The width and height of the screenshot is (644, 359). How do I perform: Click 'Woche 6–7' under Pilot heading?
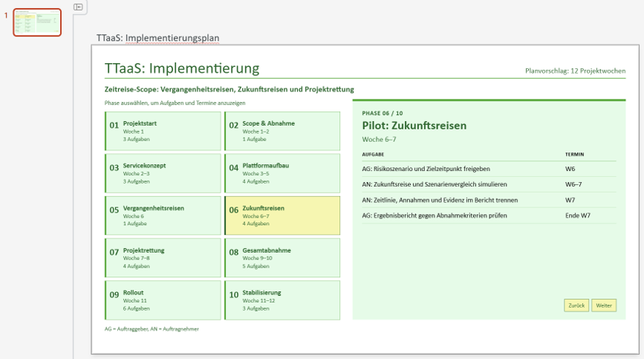point(379,139)
